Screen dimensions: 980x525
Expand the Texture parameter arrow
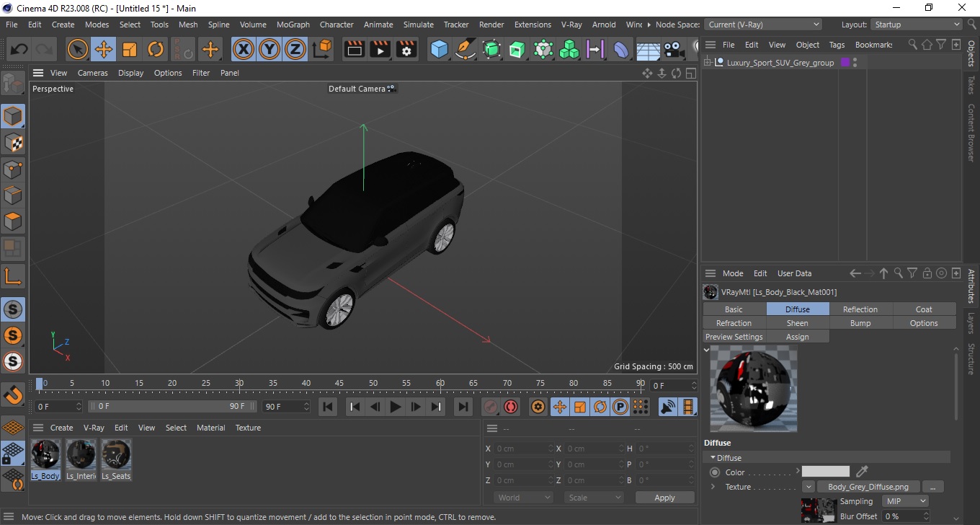[713, 487]
